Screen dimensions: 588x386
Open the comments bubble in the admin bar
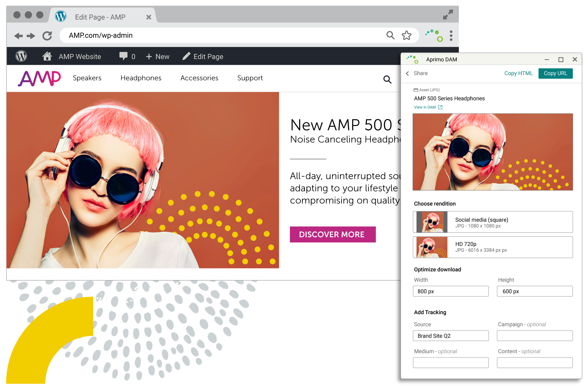(123, 56)
